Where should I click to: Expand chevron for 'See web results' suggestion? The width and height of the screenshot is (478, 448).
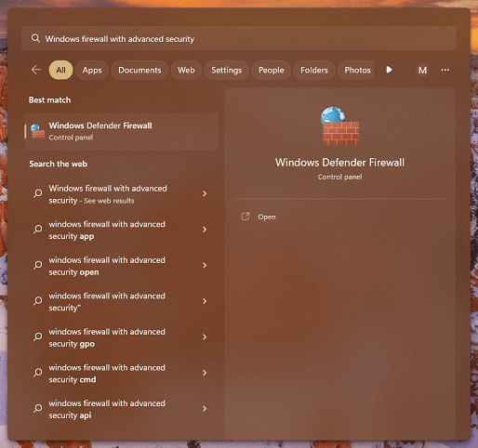coord(205,193)
